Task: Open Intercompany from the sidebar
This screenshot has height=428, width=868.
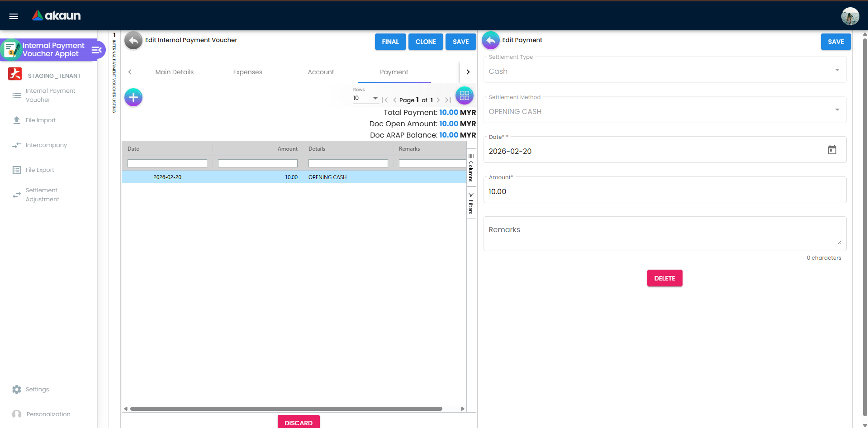Action: 46,145
